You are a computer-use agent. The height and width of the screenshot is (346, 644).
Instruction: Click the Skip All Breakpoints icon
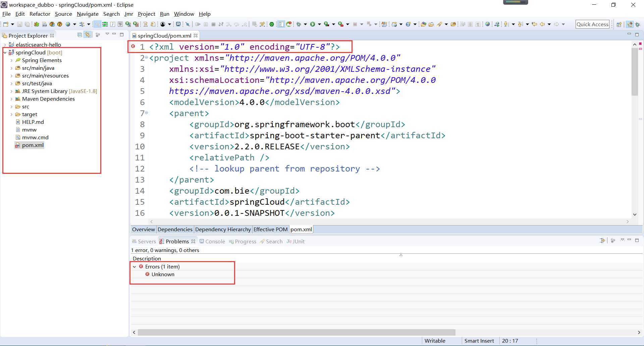187,24
